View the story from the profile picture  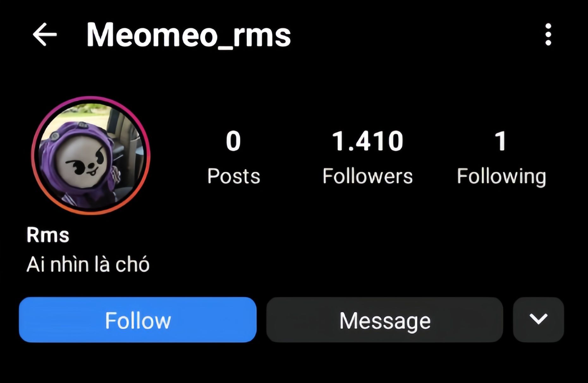[91, 155]
